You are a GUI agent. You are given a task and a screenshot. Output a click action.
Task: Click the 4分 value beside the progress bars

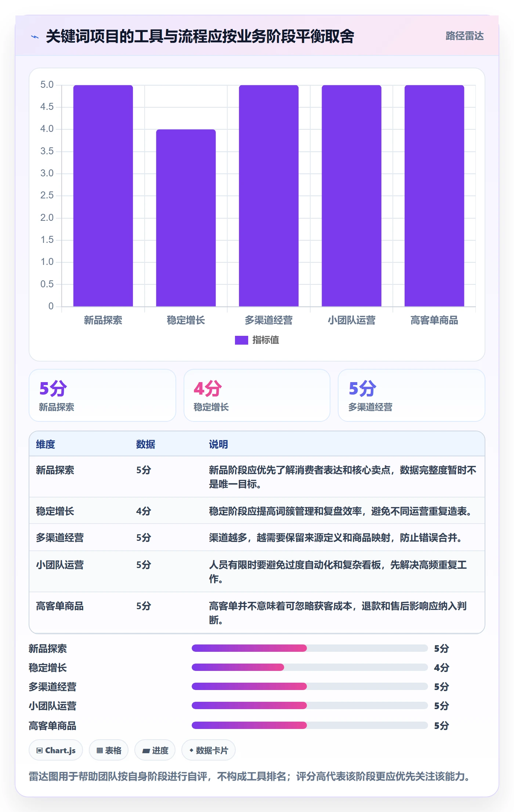441,668
